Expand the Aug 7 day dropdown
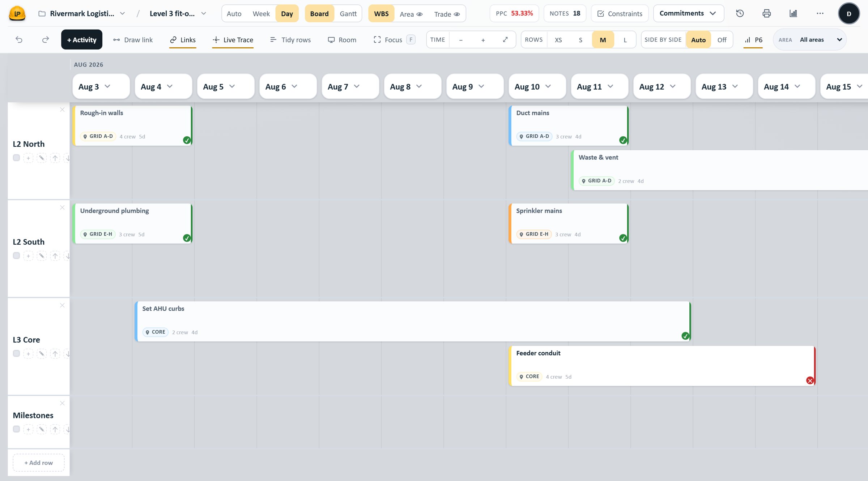The image size is (868, 481). (357, 86)
